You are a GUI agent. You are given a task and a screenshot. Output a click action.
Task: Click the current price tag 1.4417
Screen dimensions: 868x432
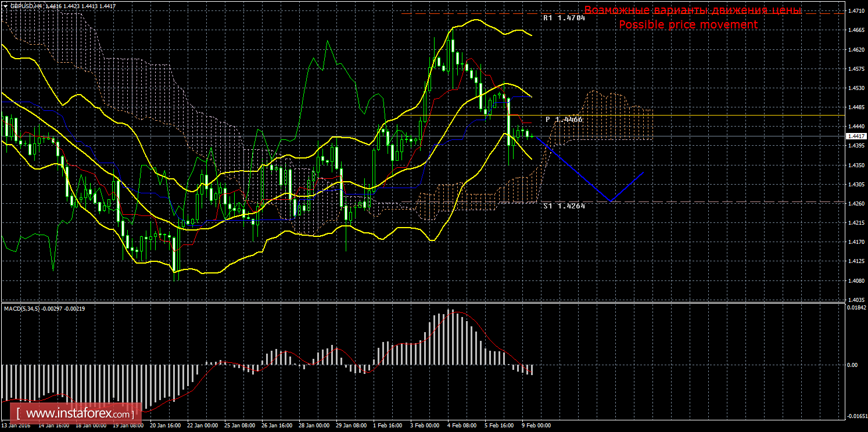[855, 136]
